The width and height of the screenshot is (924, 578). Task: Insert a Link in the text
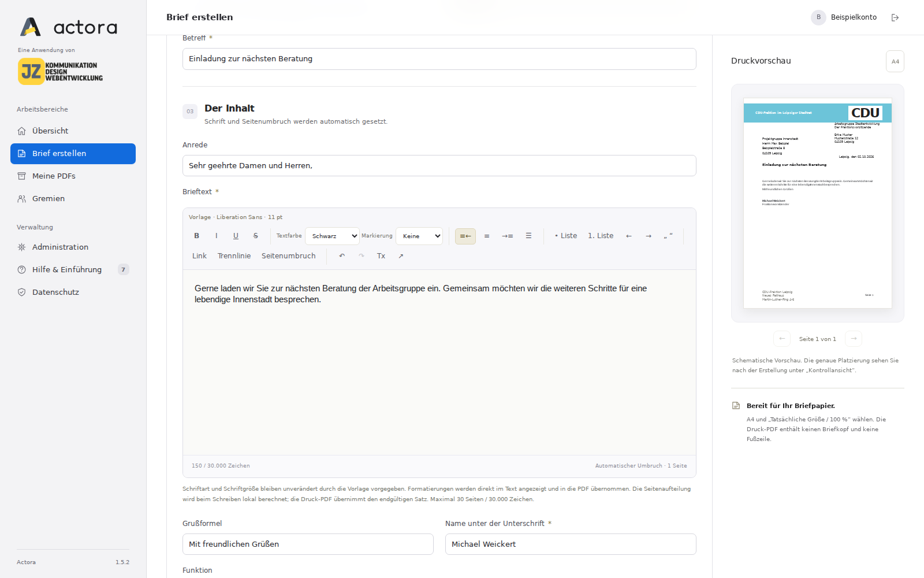coord(199,256)
